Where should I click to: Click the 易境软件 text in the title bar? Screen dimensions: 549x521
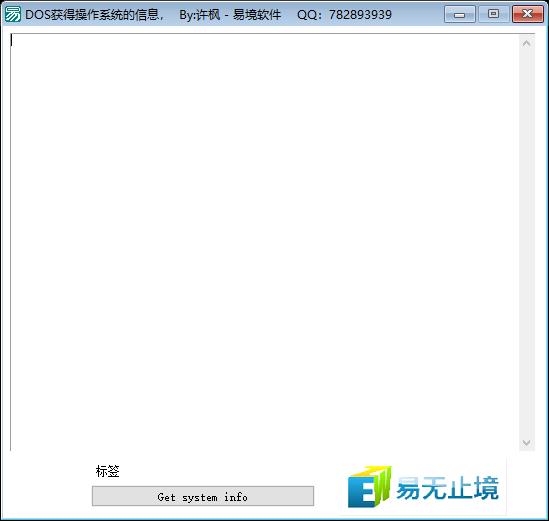(x=257, y=15)
